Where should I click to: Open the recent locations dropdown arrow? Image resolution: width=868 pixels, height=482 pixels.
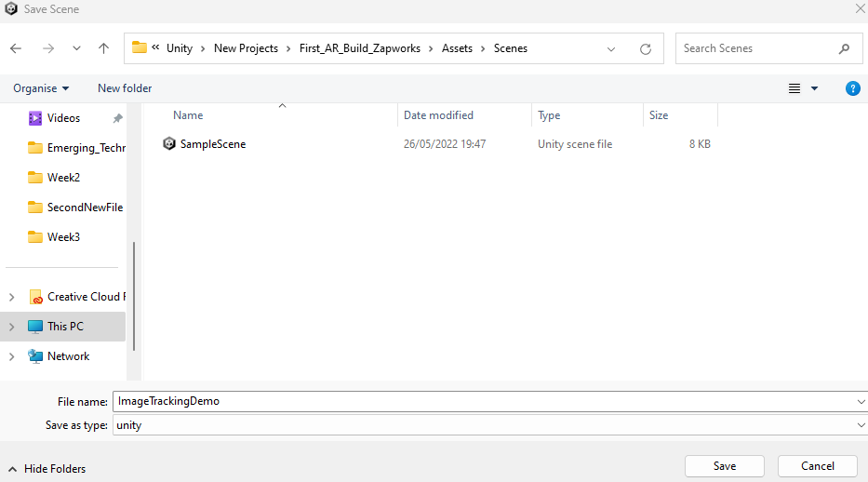pos(76,48)
